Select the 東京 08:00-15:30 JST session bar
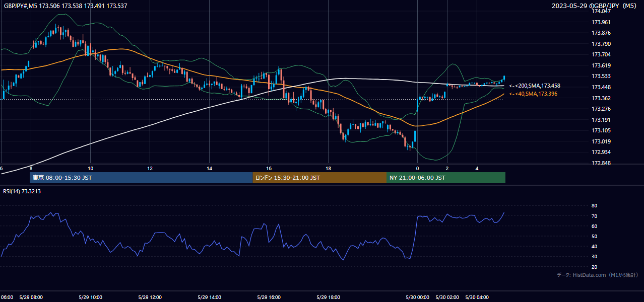 (141, 178)
